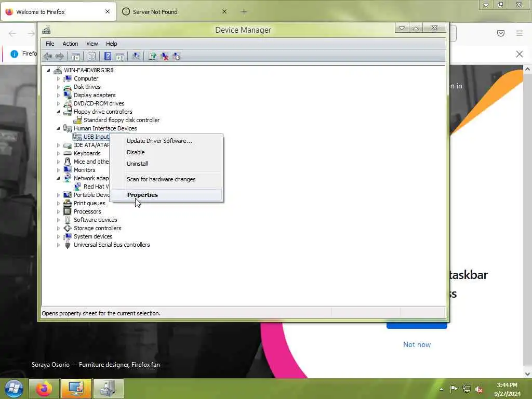Click the Storage controllers icon
Image resolution: width=532 pixels, height=399 pixels.
tap(68, 228)
